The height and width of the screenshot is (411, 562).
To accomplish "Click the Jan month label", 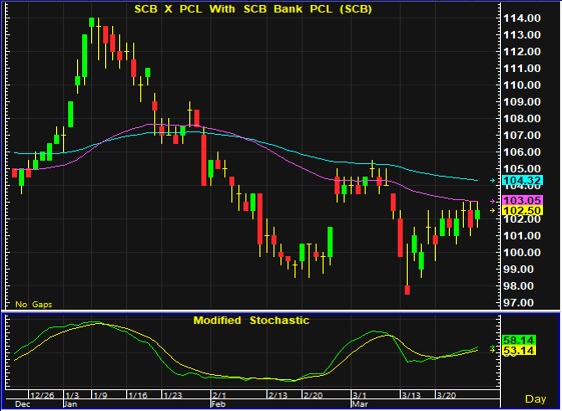I will pos(70,404).
